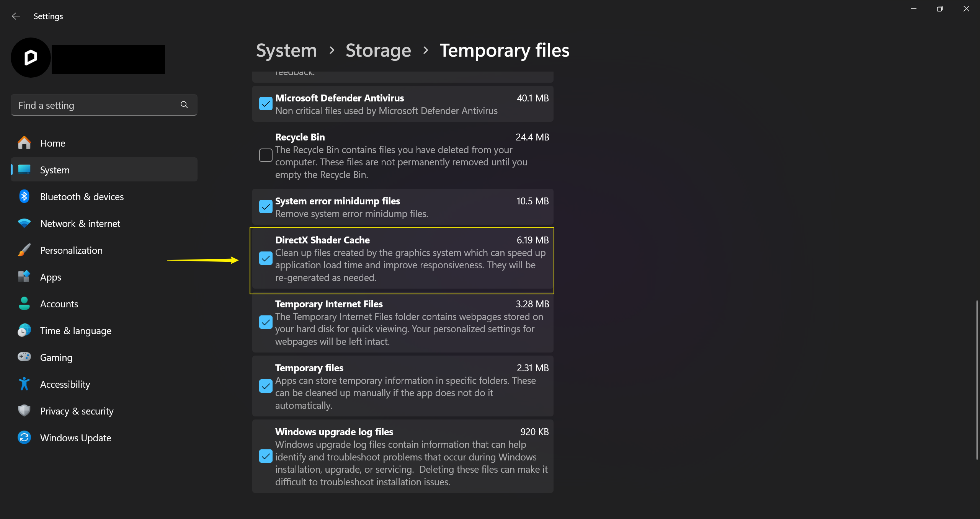Click the Microsoft Defender Antivirus title
The image size is (980, 519).
340,98
